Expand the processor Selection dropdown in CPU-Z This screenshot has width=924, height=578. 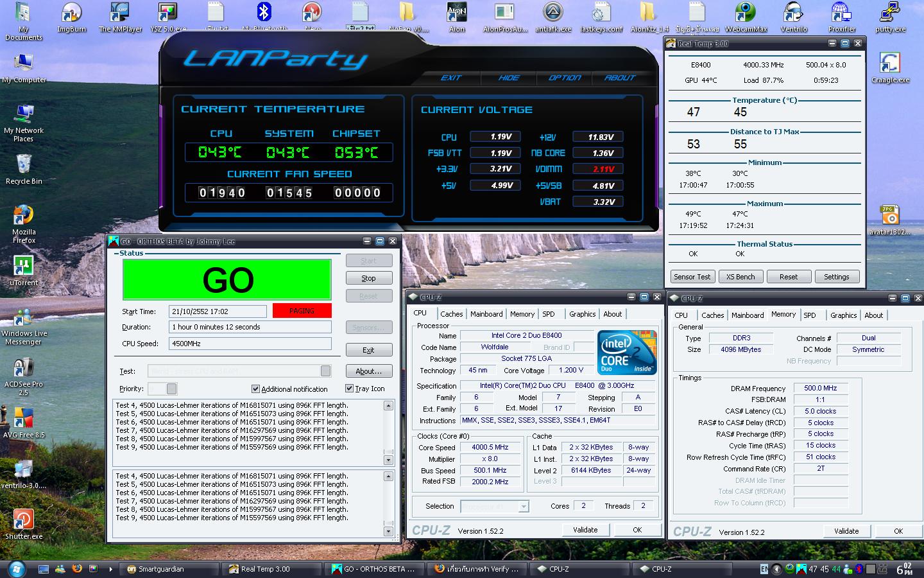pos(524,507)
